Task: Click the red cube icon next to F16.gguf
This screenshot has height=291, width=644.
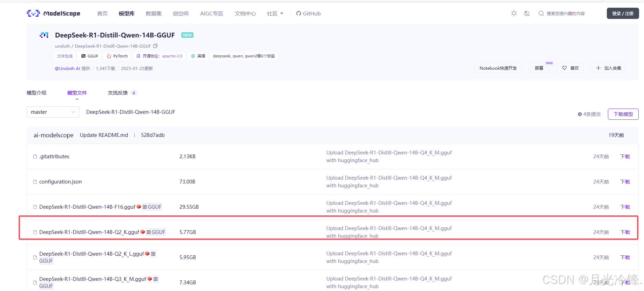Action: click(139, 207)
